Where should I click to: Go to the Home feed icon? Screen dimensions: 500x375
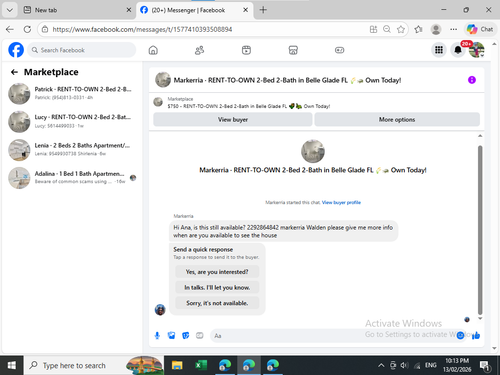153,50
